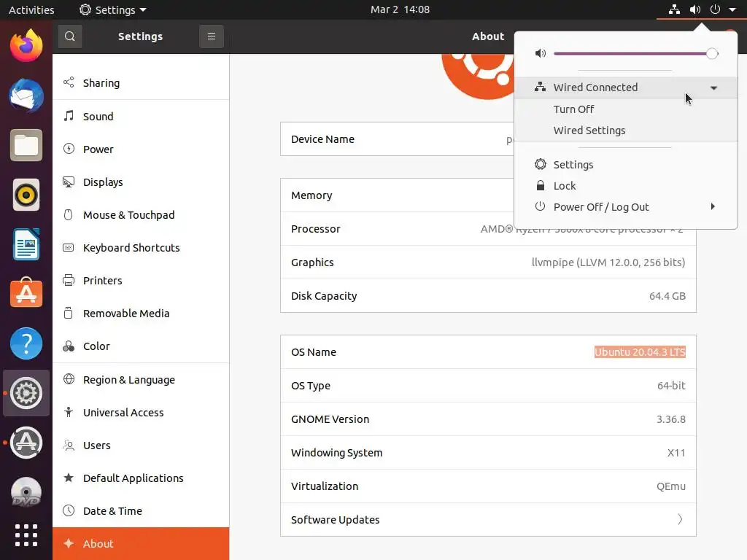
Task: Click the Device Name row
Action: click(x=488, y=139)
